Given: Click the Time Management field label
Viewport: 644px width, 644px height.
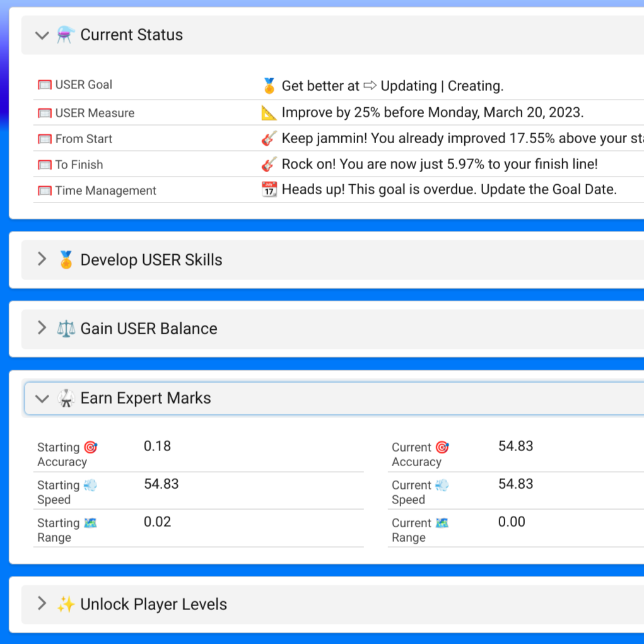Looking at the screenshot, I should click(106, 190).
